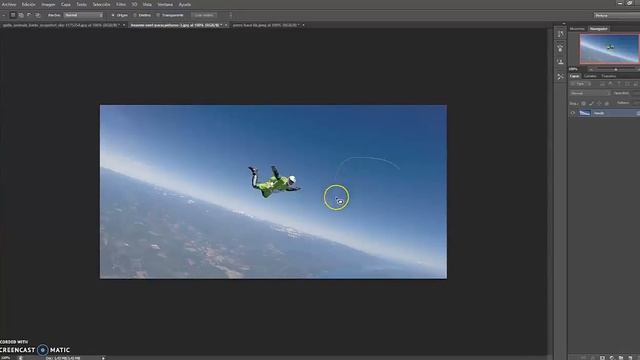This screenshot has height=360, width=640.
Task: Open the status bar document info arrow
Action: 103,358
